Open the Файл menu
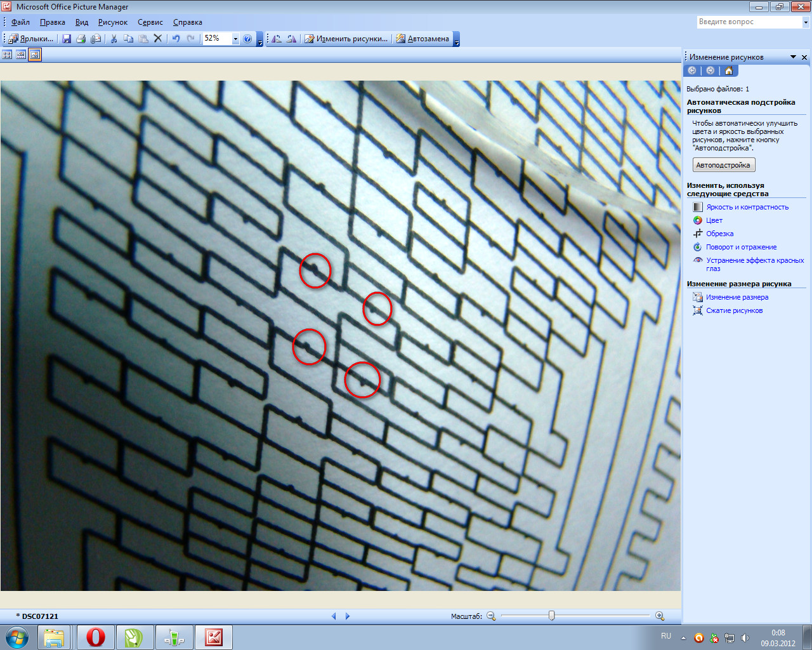The height and width of the screenshot is (650, 812). (x=20, y=22)
